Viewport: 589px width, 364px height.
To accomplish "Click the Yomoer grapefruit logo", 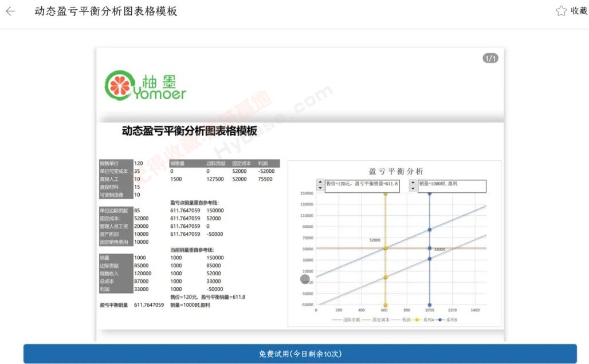I will click(x=145, y=85).
